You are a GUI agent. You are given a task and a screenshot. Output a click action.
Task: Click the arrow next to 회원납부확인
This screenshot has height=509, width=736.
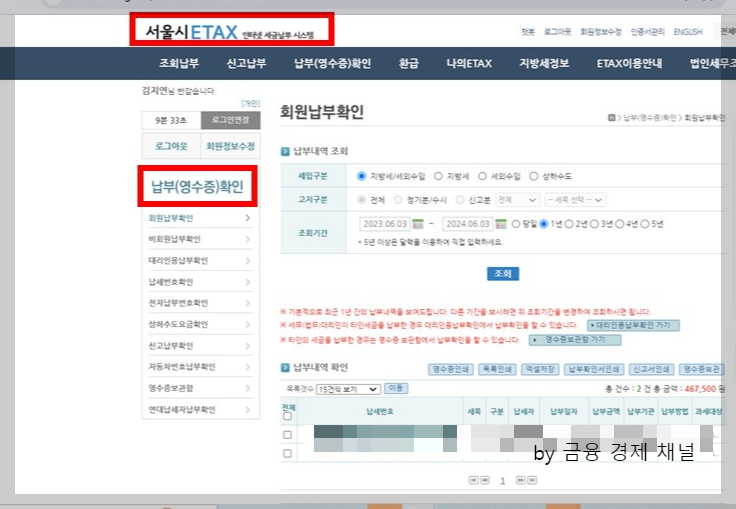[247, 218]
